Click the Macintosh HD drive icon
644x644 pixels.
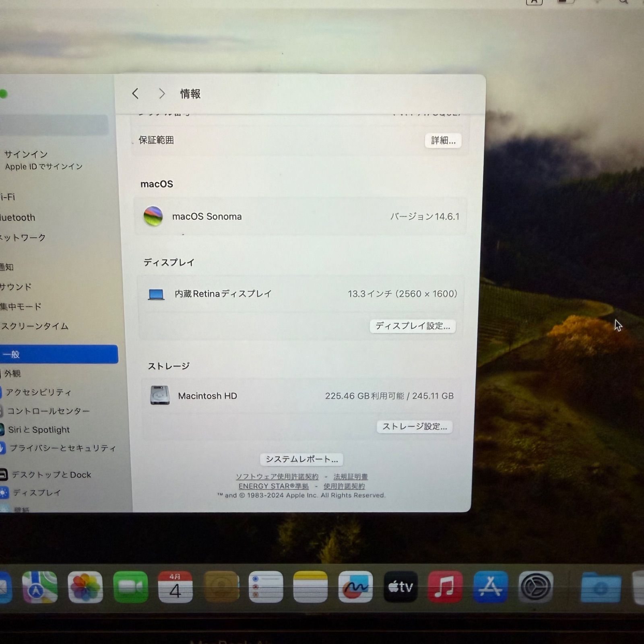coord(160,395)
